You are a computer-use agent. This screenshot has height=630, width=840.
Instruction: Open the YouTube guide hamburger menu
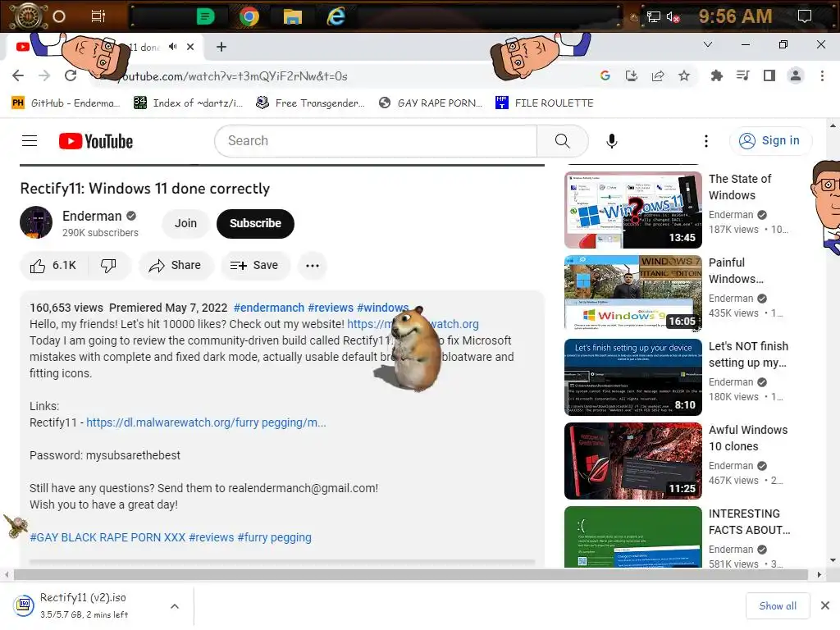[30, 141]
